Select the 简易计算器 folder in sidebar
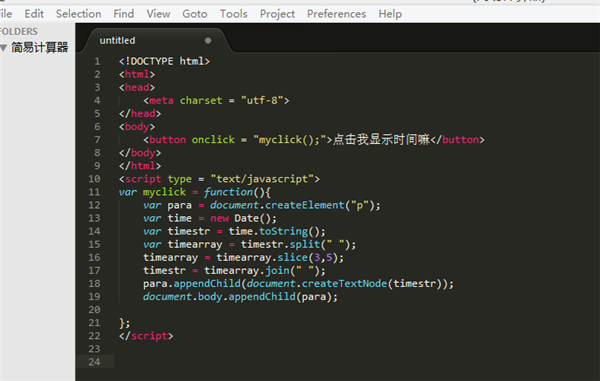The image size is (600, 381). [39, 48]
